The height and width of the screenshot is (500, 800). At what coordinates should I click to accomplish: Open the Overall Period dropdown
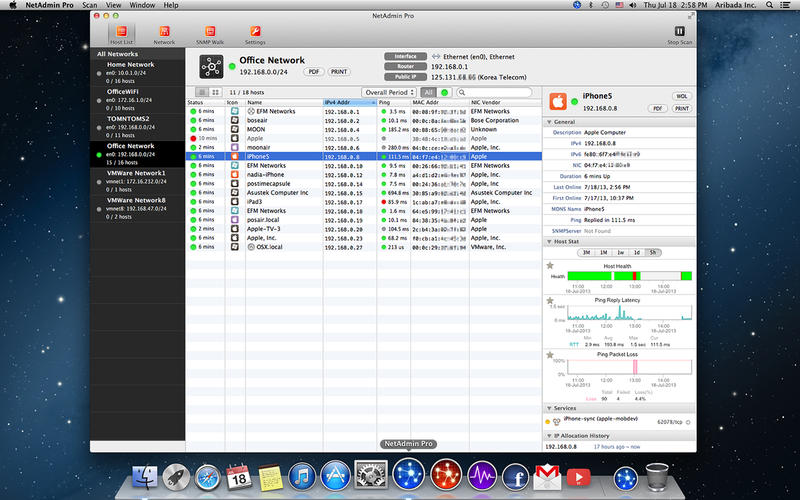(389, 92)
